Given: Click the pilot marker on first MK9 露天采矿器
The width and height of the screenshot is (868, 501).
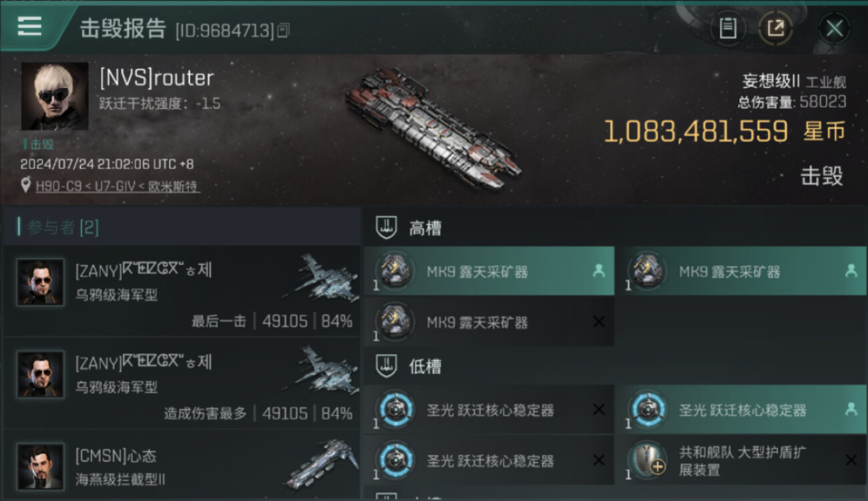Looking at the screenshot, I should 599,271.
